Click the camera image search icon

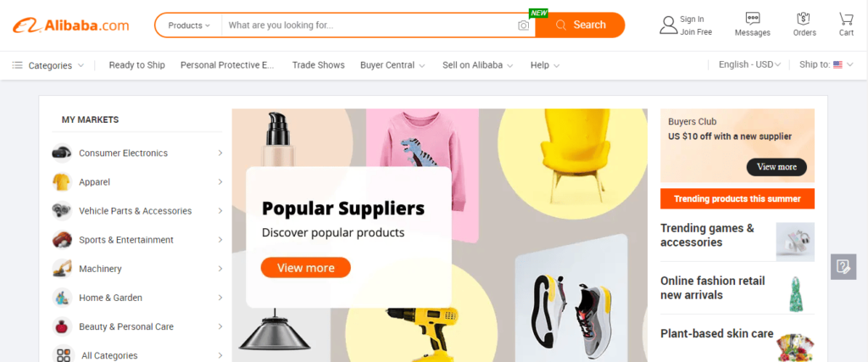point(523,25)
